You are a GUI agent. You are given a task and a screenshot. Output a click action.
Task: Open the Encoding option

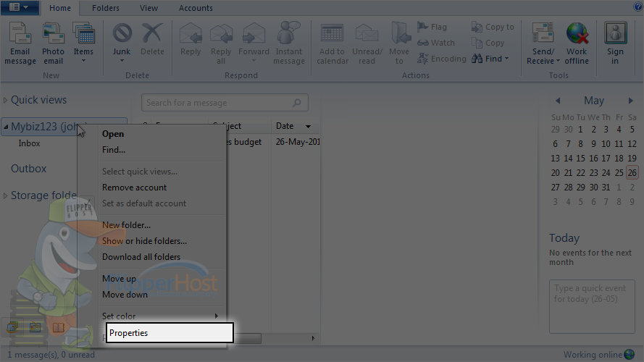click(442, 59)
